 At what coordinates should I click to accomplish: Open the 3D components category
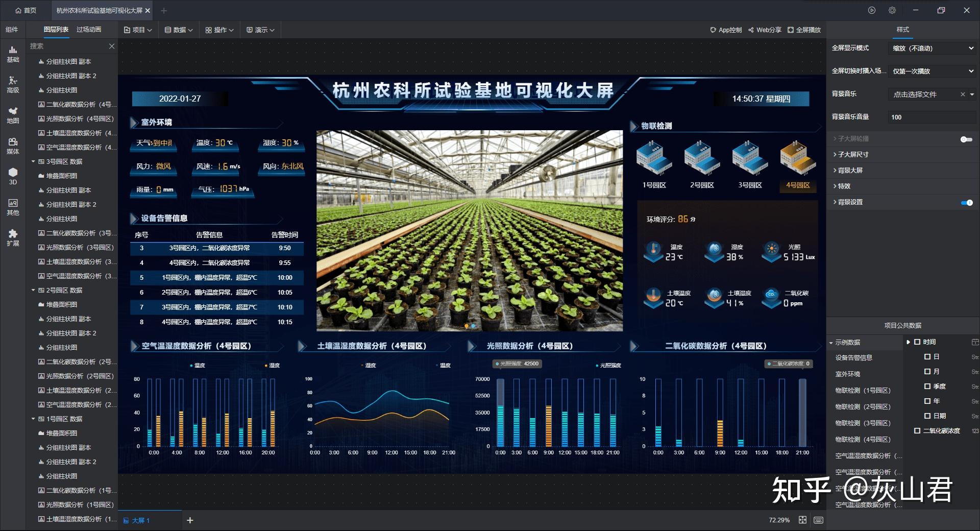click(13, 176)
